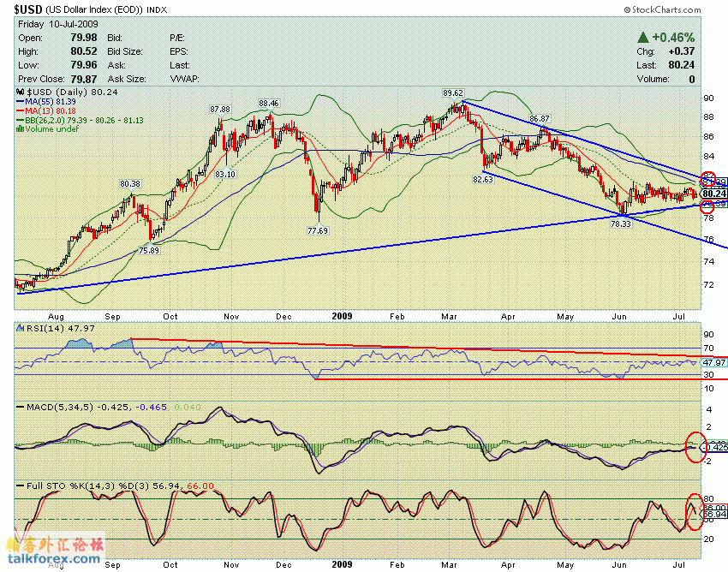Image resolution: width=728 pixels, height=572 pixels.
Task: Click bold '2009' under the price panel
Action: click(x=343, y=316)
